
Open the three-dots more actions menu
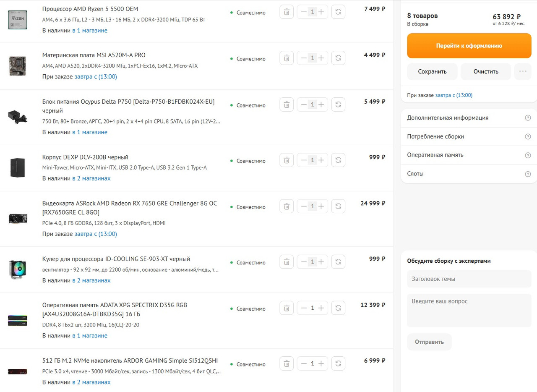[x=523, y=71]
